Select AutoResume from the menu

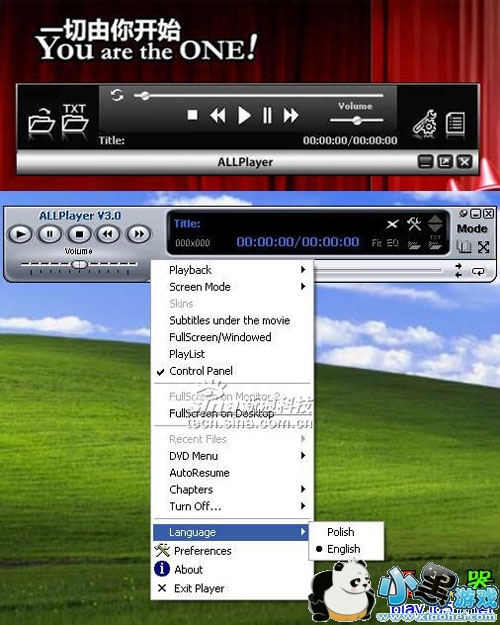coord(232,473)
